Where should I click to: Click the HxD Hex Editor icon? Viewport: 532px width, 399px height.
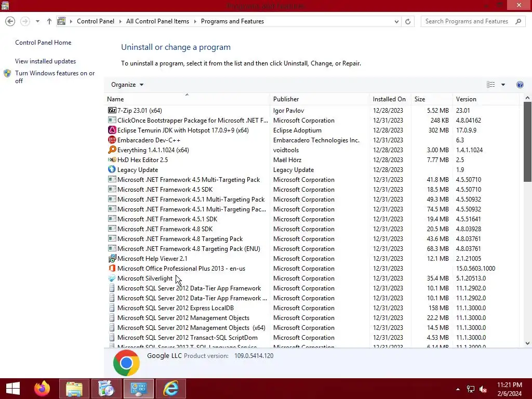pyautogui.click(x=112, y=159)
